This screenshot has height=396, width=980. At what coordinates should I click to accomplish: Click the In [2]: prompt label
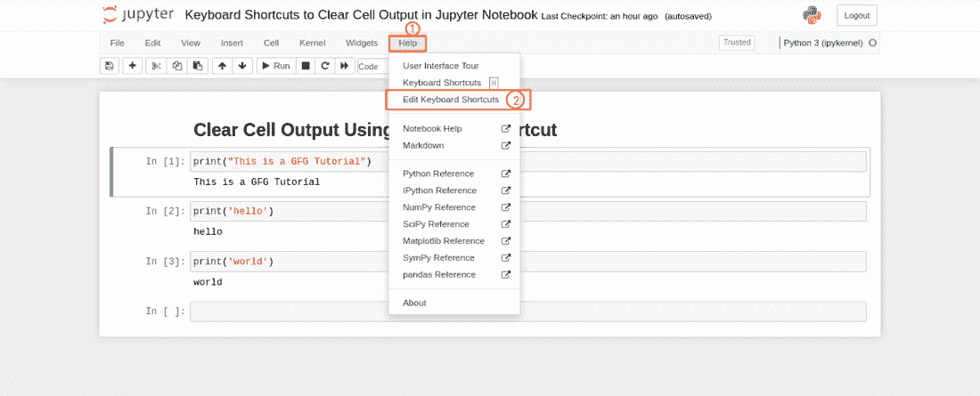[166, 212]
